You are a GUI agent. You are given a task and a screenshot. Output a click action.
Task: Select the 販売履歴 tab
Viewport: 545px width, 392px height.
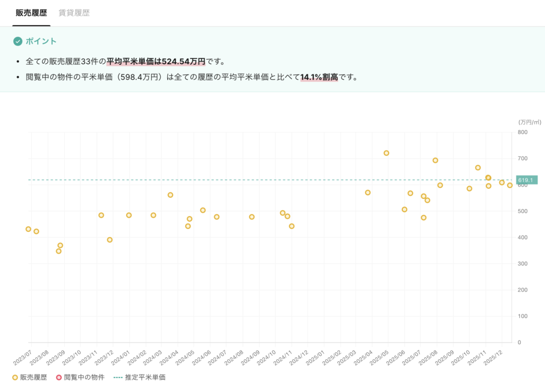pos(31,13)
